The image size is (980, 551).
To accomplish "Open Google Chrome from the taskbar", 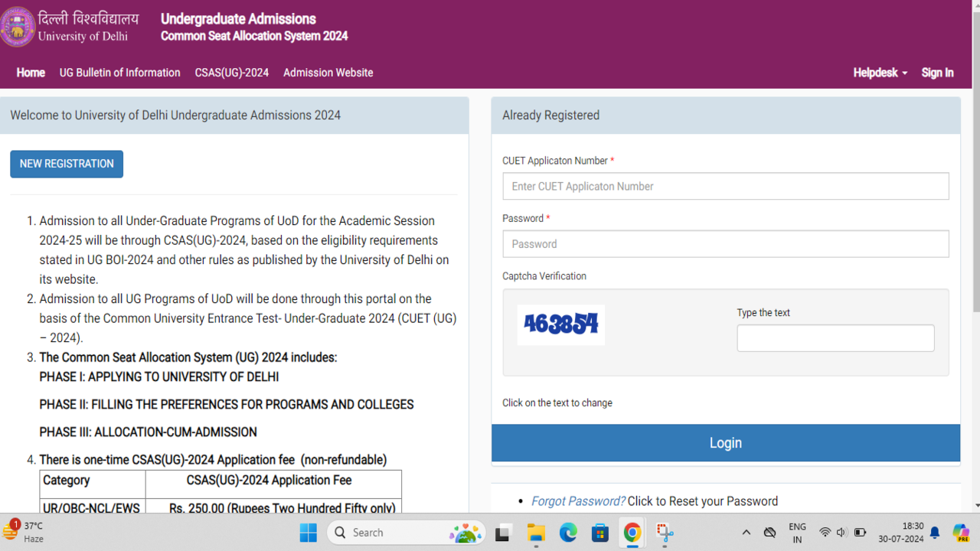I will 632,533.
